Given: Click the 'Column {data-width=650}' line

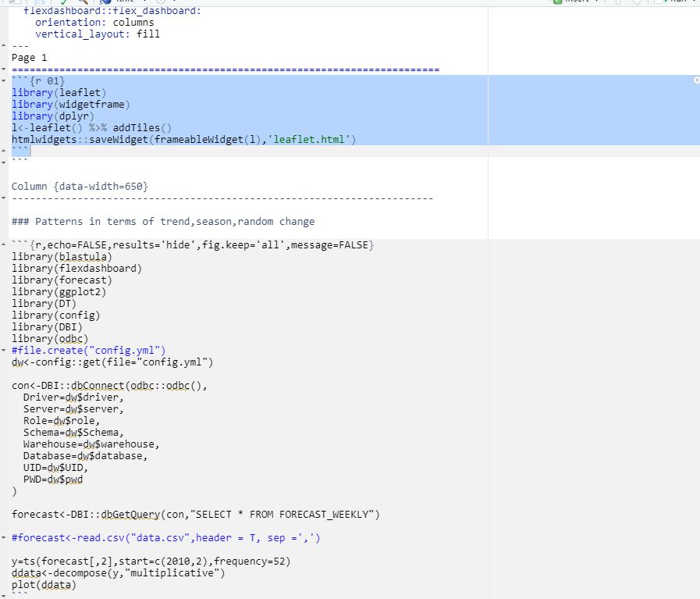Looking at the screenshot, I should [x=80, y=187].
